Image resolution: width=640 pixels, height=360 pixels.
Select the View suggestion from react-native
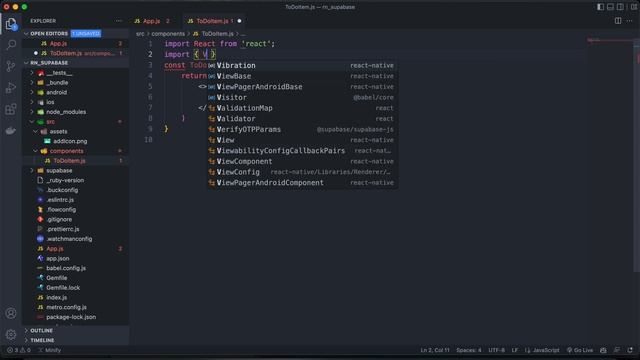302,140
